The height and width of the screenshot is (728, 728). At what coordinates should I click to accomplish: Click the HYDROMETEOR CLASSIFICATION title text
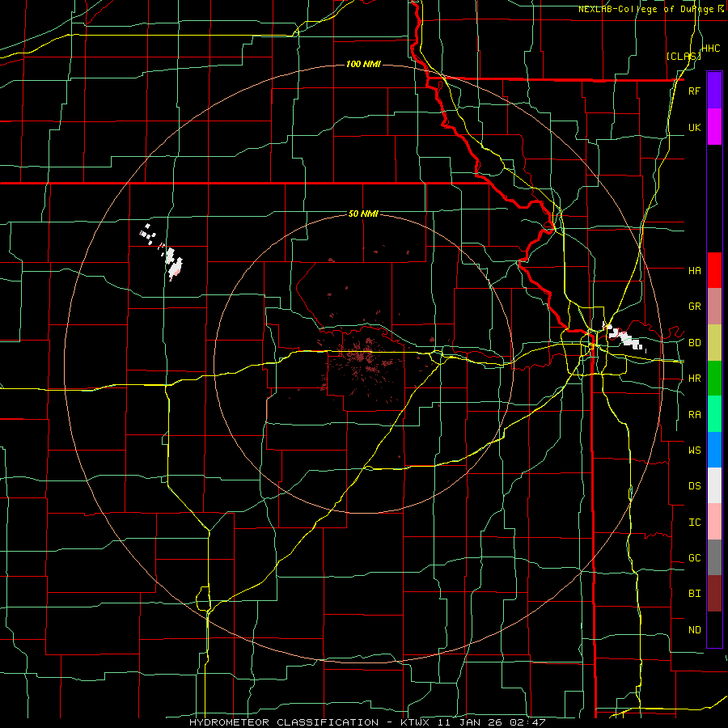pos(284,722)
